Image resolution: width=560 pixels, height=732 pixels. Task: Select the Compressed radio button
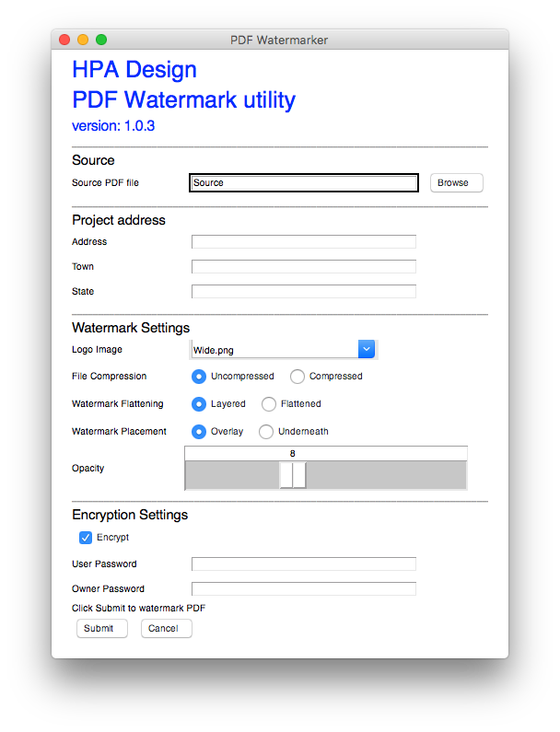click(297, 377)
